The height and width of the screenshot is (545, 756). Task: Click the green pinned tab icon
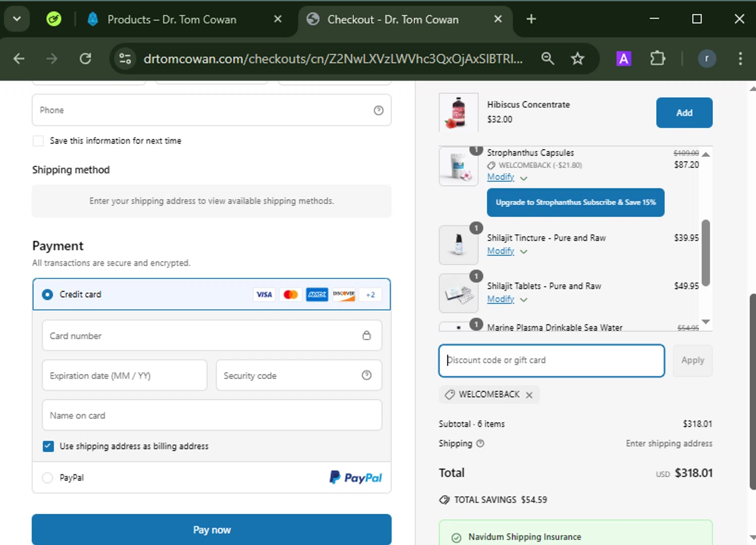(x=53, y=19)
